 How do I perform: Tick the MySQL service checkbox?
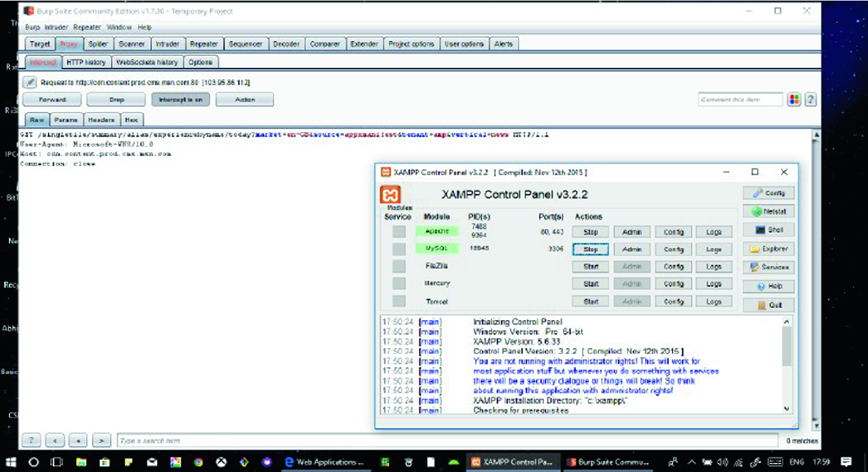coord(399,249)
